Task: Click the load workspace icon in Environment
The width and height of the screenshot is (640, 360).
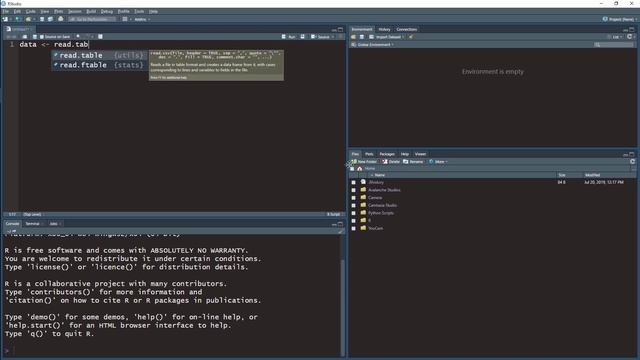Action: (x=353, y=37)
